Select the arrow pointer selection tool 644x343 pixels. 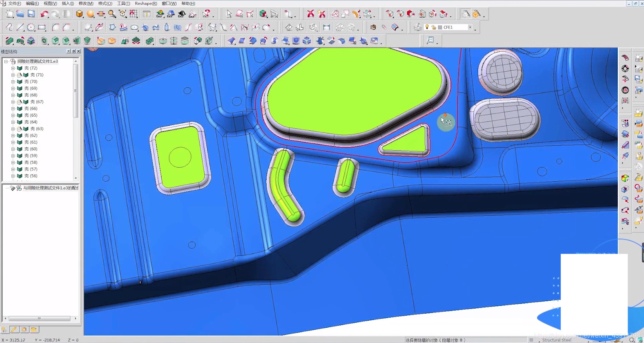coord(229,14)
